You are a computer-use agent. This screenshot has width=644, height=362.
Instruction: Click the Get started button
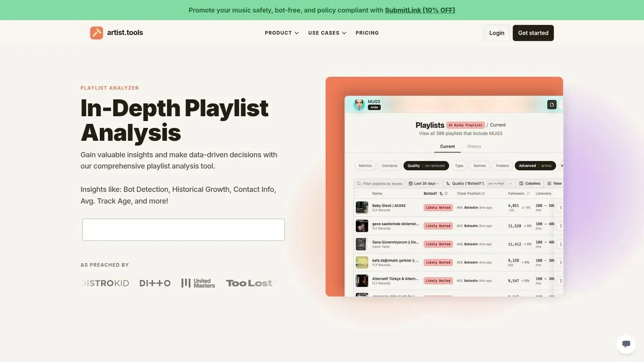533,33
